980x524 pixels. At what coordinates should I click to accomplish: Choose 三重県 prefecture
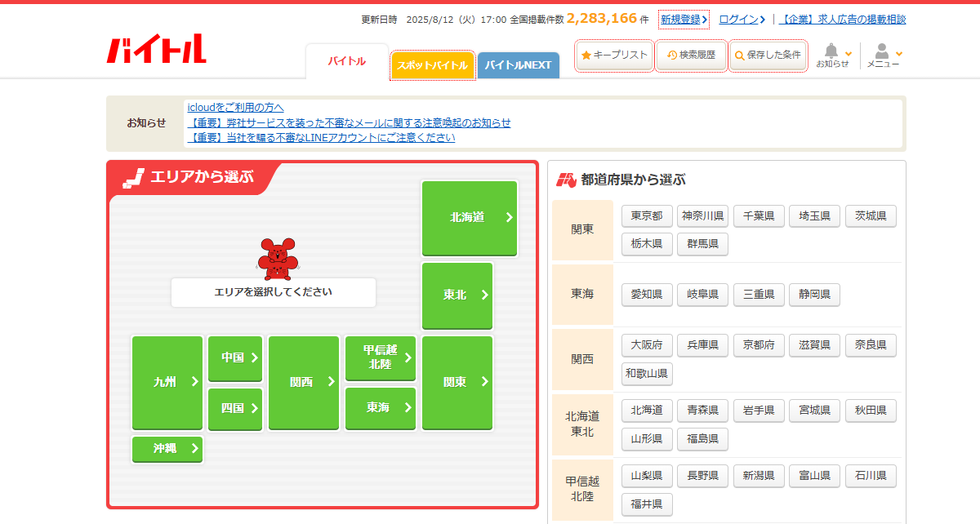click(759, 295)
